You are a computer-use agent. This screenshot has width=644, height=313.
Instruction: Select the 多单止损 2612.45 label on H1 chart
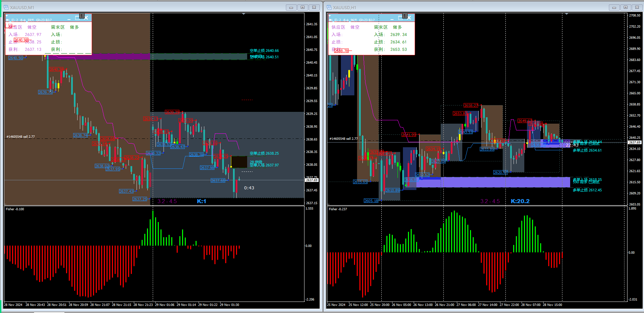tap(587, 190)
